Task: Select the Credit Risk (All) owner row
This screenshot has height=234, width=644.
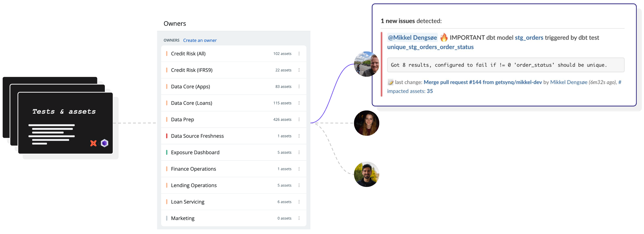Action: (x=234, y=54)
